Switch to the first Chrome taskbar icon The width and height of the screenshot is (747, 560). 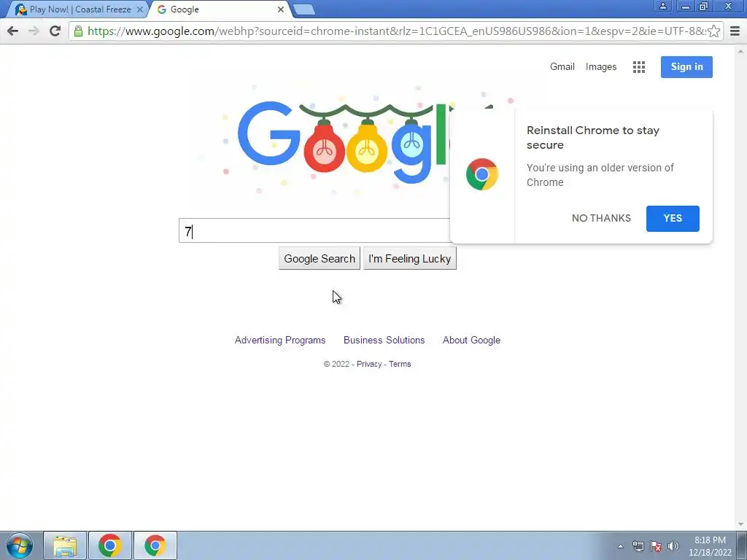(110, 545)
